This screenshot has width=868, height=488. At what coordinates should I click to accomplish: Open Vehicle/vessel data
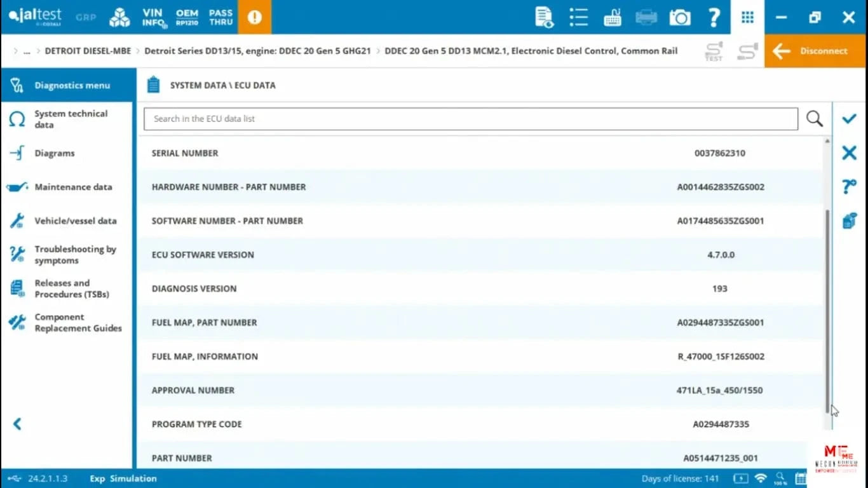pyautogui.click(x=68, y=220)
